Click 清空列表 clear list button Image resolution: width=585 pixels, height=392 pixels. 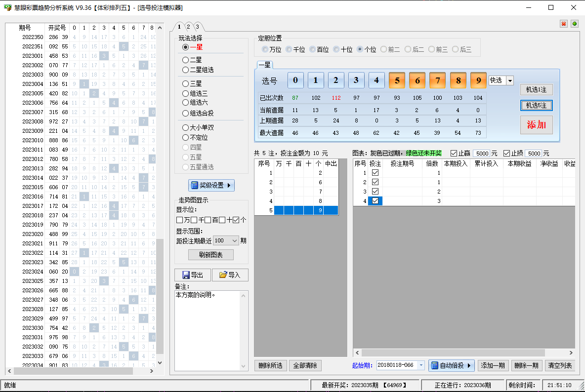tap(560, 365)
